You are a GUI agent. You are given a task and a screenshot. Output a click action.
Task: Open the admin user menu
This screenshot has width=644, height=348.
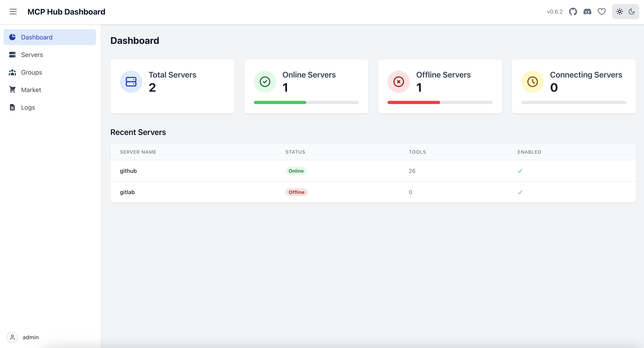[x=23, y=337]
